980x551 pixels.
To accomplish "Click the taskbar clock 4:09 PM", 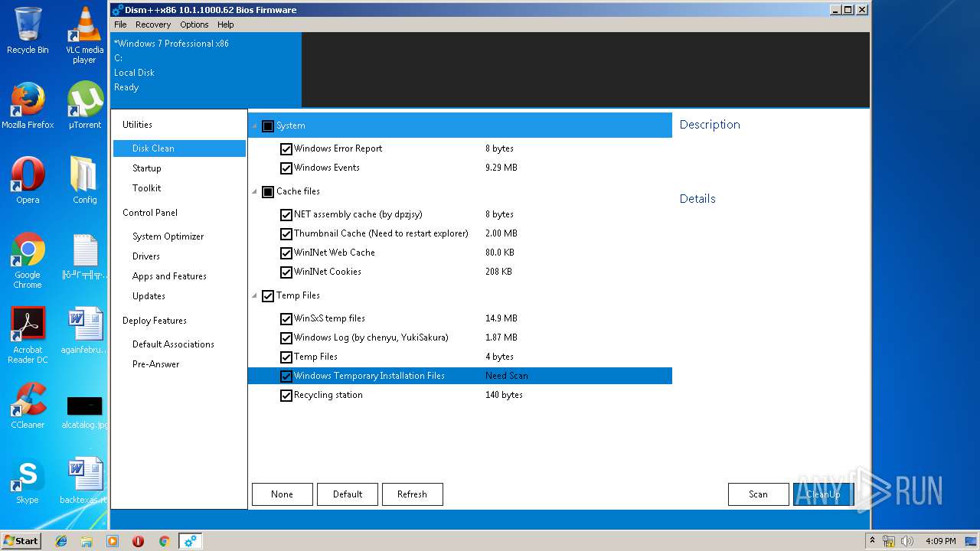I will point(940,541).
